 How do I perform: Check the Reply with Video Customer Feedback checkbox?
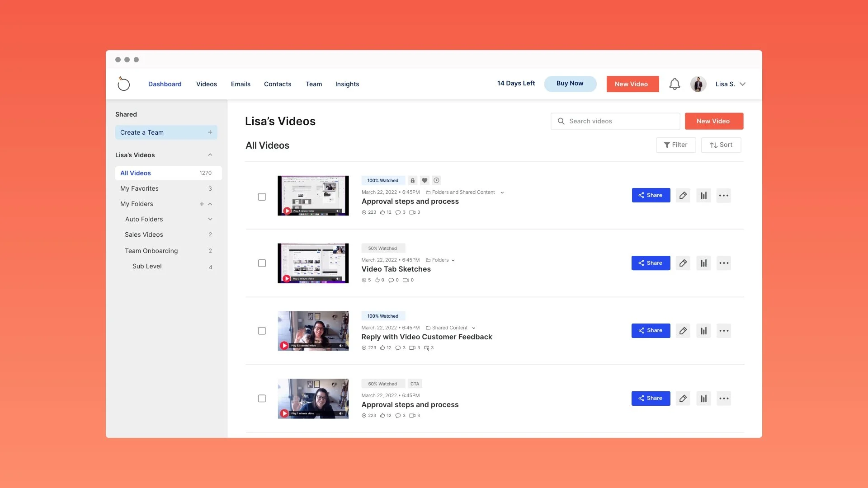[262, 331]
